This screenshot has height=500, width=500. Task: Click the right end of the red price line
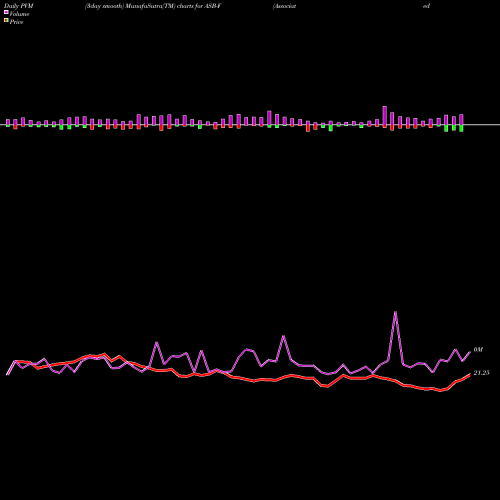[470, 375]
